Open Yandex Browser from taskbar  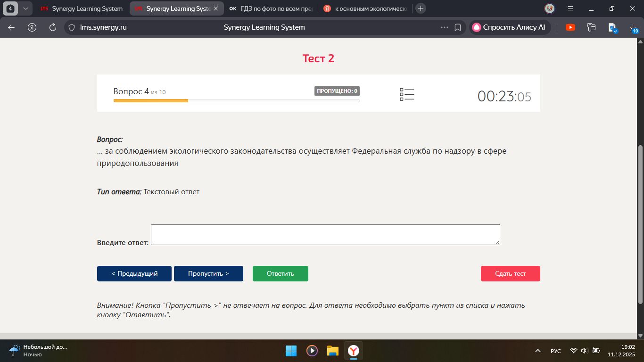[x=354, y=351]
